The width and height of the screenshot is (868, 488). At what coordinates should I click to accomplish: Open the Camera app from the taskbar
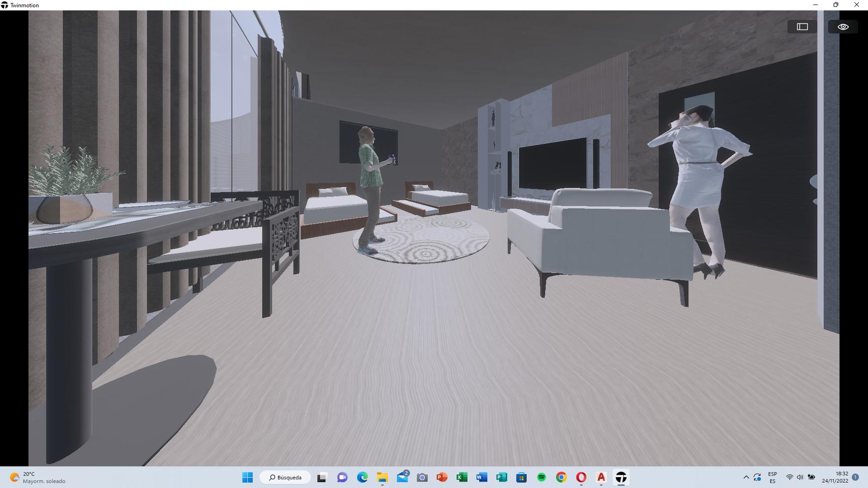[422, 477]
